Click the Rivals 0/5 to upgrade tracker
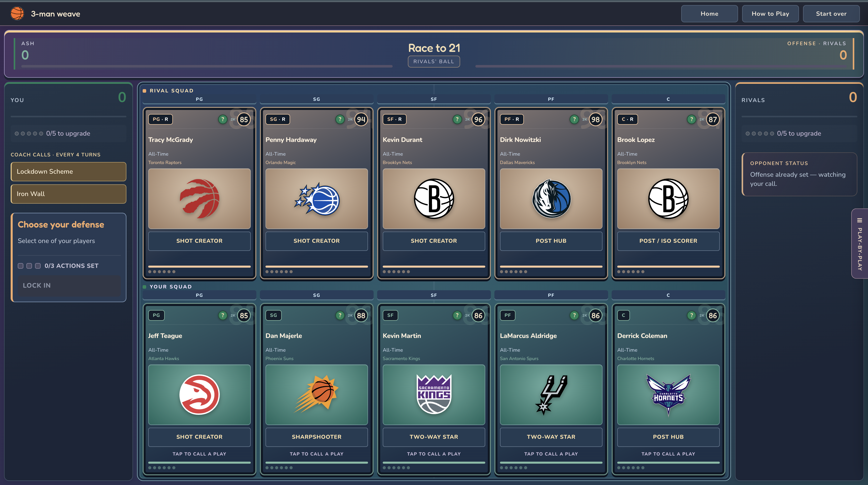This screenshot has height=485, width=868. tap(799, 134)
